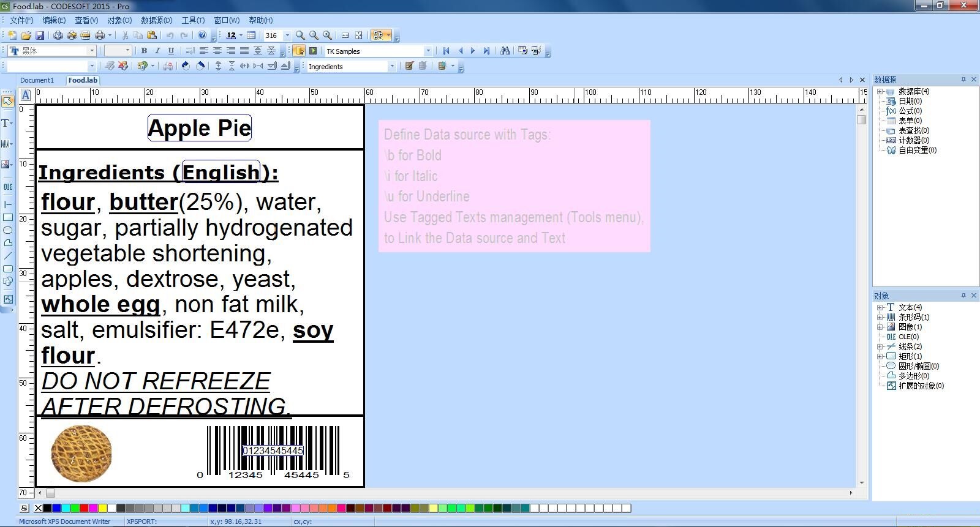Screen dimensions: 980x527
Task: Click the green run query icon
Action: click(x=313, y=51)
